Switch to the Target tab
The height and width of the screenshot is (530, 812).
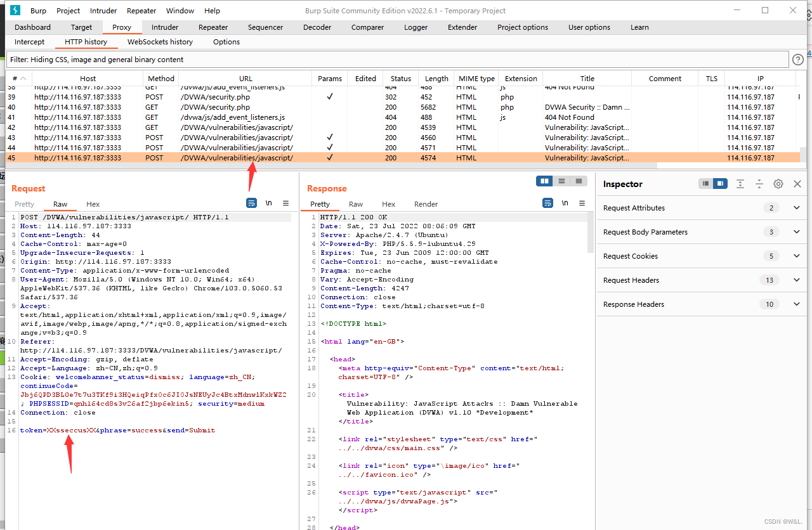coord(81,27)
